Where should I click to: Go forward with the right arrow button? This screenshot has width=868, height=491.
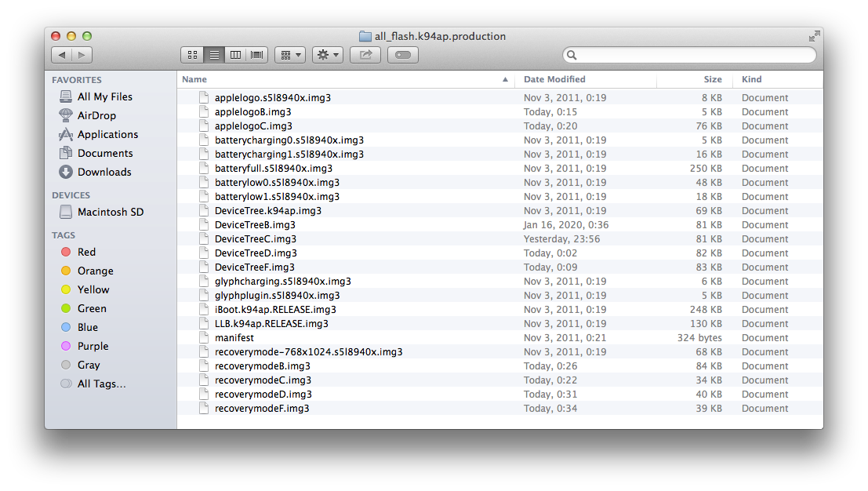[82, 55]
